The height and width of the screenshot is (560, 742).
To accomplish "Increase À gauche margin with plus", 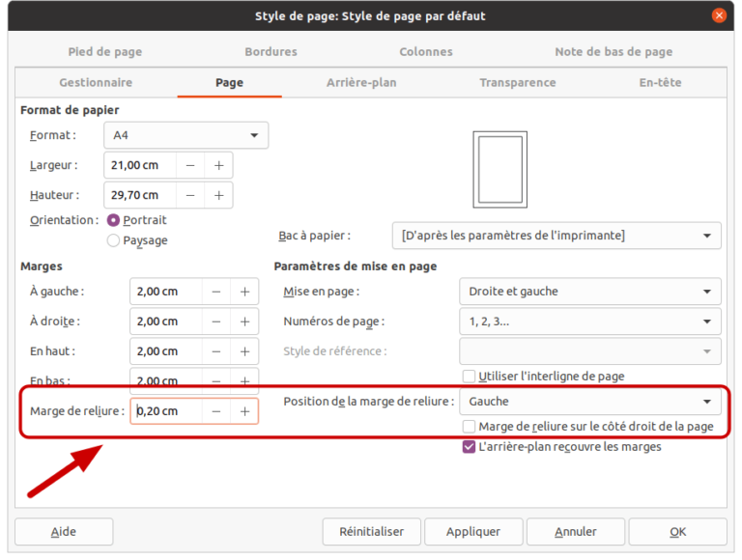I will click(x=244, y=292).
